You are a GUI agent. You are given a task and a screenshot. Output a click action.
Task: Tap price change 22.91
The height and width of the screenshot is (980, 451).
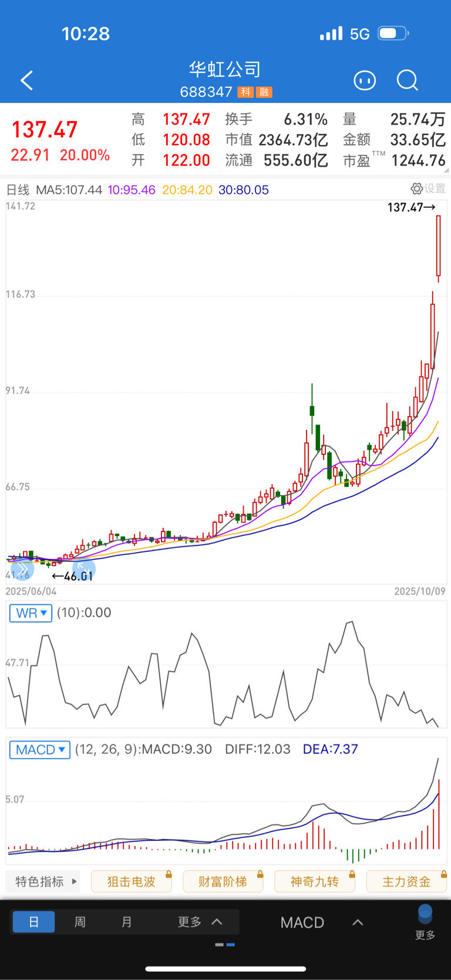pos(31,155)
